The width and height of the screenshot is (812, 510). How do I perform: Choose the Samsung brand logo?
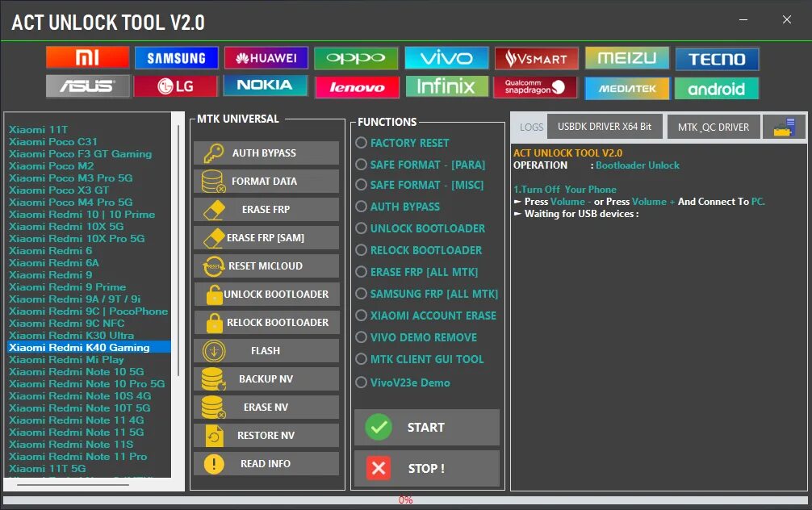176,58
